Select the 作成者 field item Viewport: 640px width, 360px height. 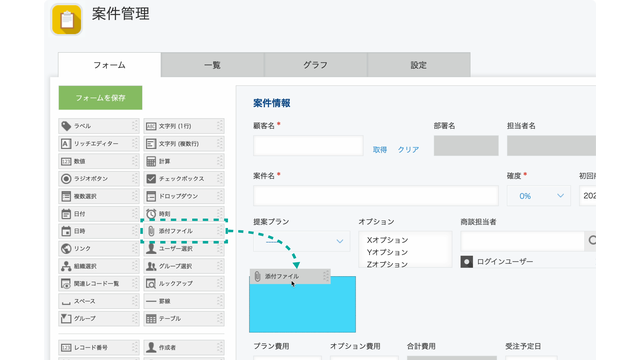pos(184,347)
